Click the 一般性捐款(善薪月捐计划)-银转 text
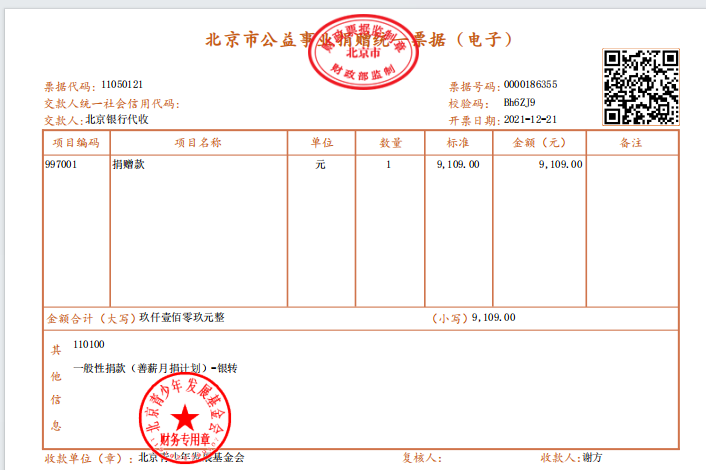The image size is (706, 470). [162, 368]
